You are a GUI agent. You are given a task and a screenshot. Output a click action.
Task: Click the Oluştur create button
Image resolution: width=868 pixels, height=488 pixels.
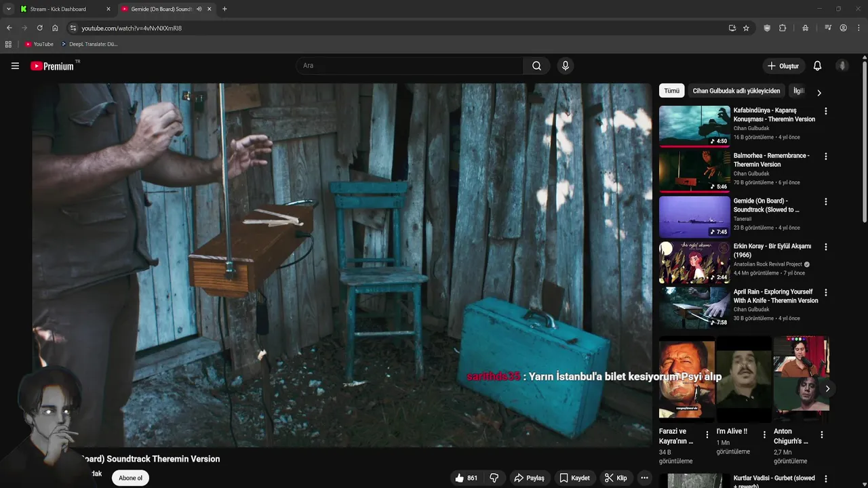pos(783,66)
